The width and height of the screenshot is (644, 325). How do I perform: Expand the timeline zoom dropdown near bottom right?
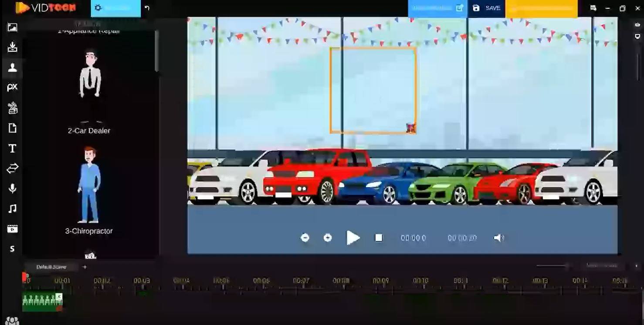click(x=603, y=265)
